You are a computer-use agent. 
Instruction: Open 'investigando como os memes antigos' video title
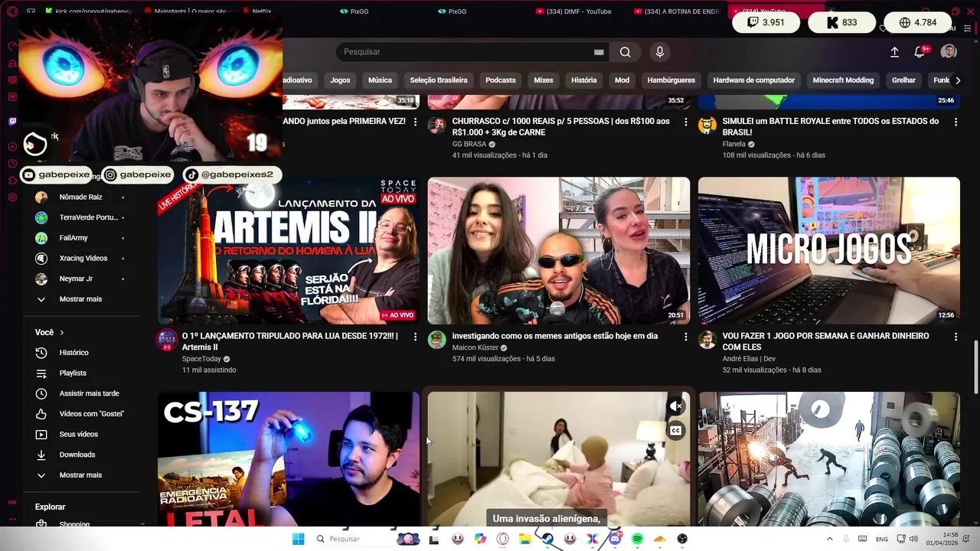(554, 336)
